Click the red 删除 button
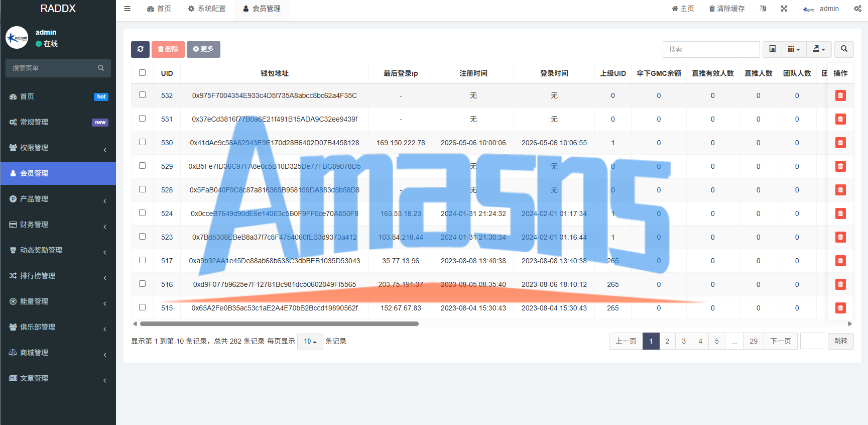The image size is (868, 425). coord(168,49)
